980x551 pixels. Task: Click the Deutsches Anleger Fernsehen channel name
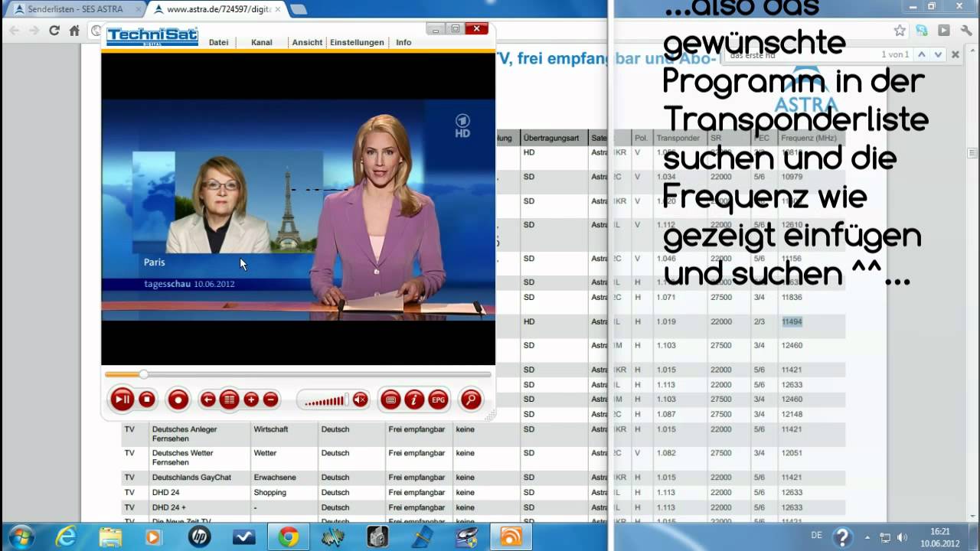pos(185,434)
